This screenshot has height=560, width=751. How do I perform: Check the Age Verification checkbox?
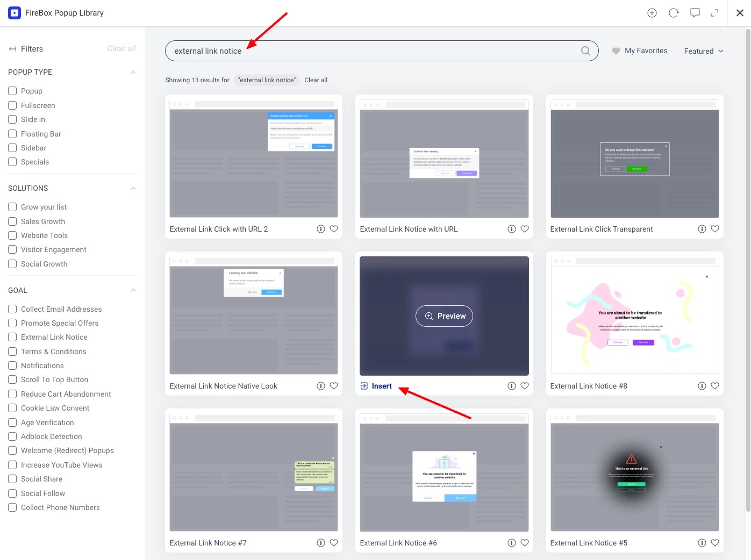(x=12, y=422)
